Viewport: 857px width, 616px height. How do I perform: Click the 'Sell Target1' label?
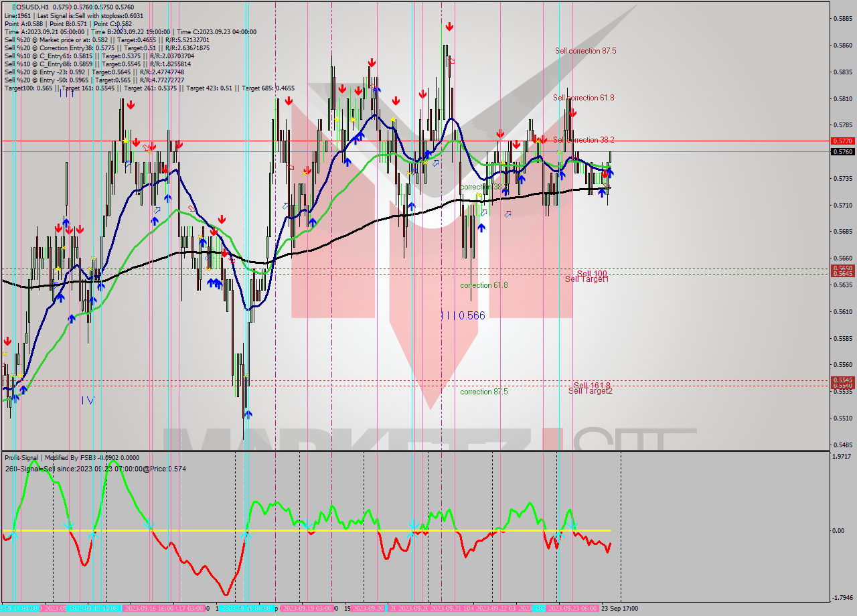(587, 279)
